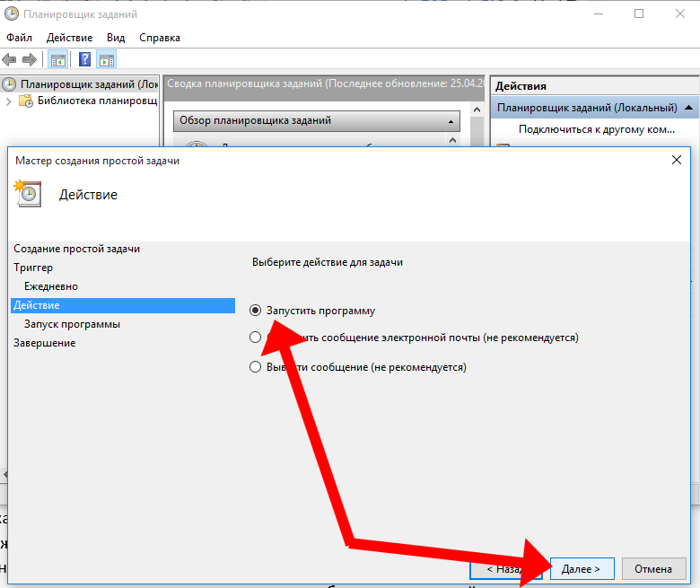This screenshot has width=700, height=588.
Task: Collapse the Планировщик заданий (Локальный) actions group
Action: (688, 108)
